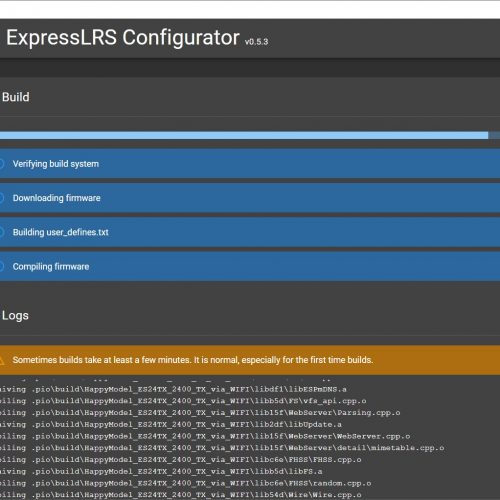Image resolution: width=500 pixels, height=500 pixels.
Task: Click the log line ending FHSS.cpp.o
Action: tap(181, 459)
